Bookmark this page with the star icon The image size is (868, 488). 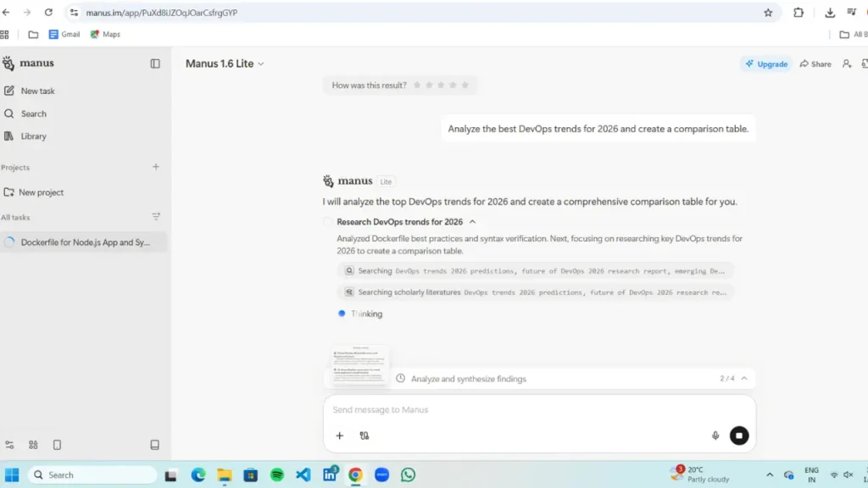click(x=768, y=13)
